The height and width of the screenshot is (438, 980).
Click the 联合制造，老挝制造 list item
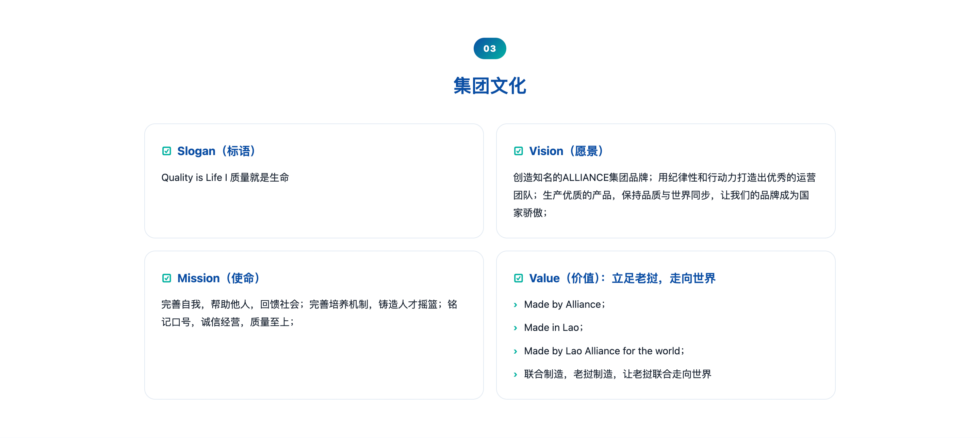click(x=618, y=374)
